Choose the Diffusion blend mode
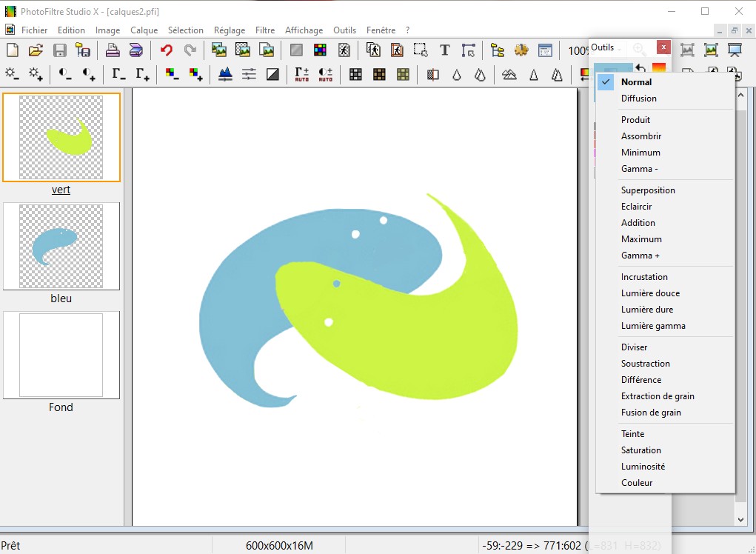This screenshot has height=554, width=756. tap(666, 99)
